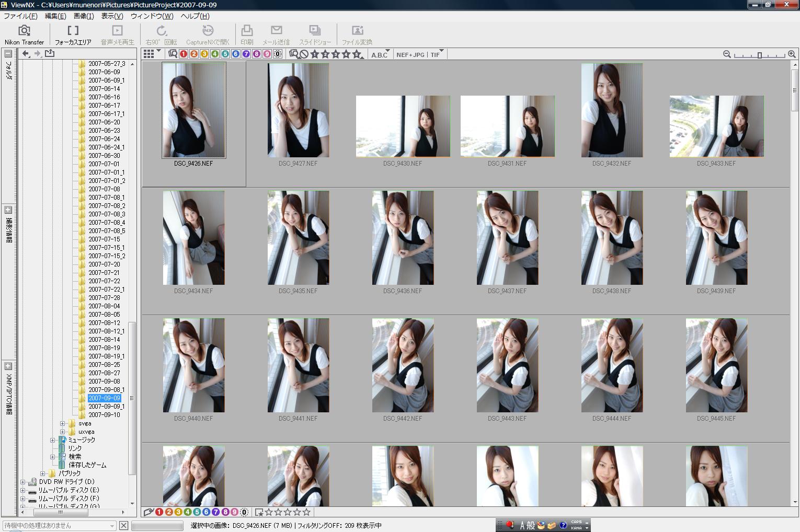
Task: Select リムーバブル ディスク (E:) drive
Action: 68,490
